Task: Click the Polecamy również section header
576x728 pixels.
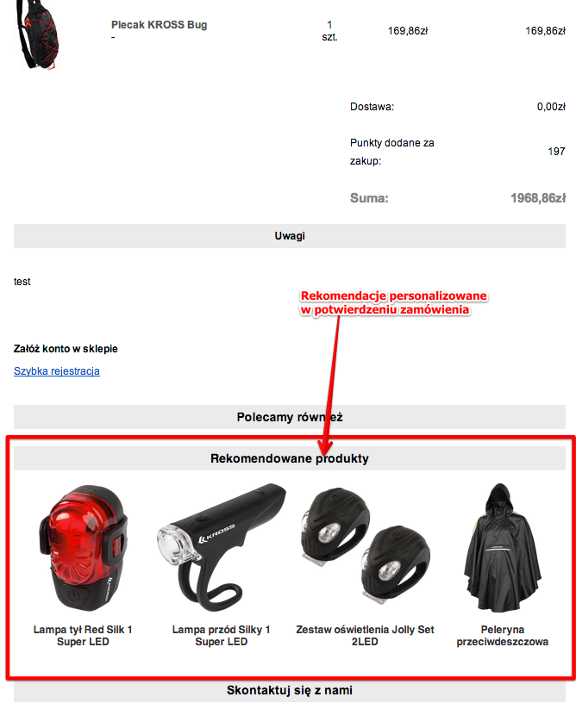Action: (x=290, y=417)
